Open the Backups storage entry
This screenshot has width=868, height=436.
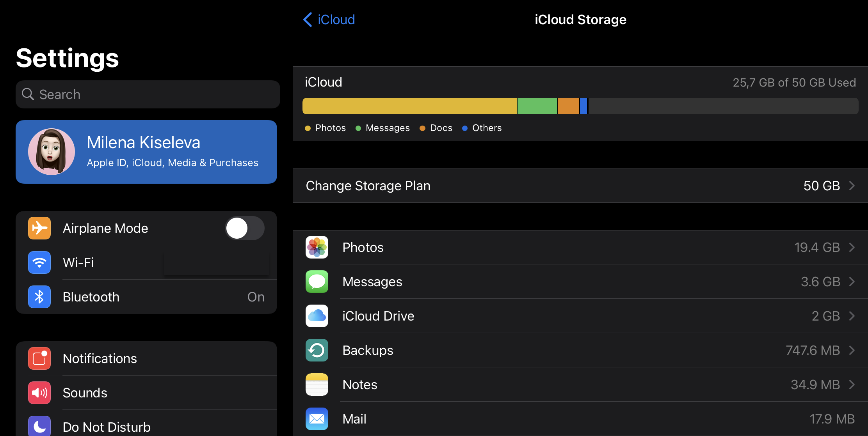(580, 350)
